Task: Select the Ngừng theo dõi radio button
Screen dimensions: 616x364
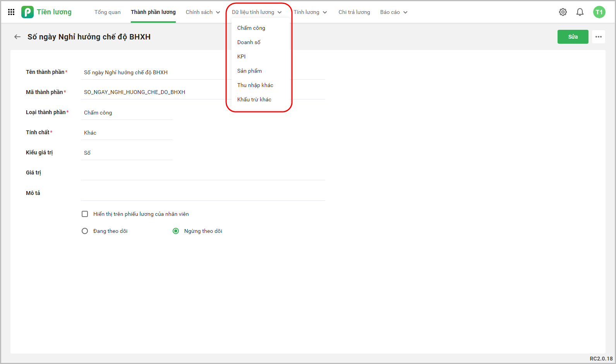Action: (x=176, y=231)
